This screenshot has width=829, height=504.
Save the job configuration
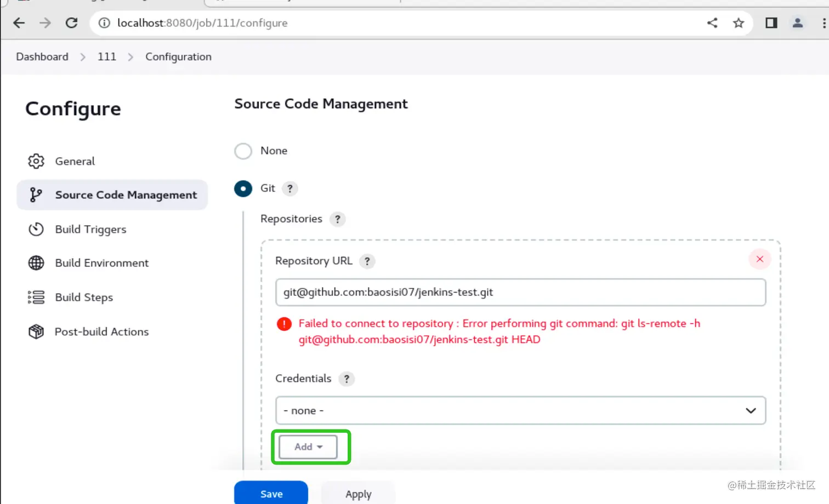271,493
